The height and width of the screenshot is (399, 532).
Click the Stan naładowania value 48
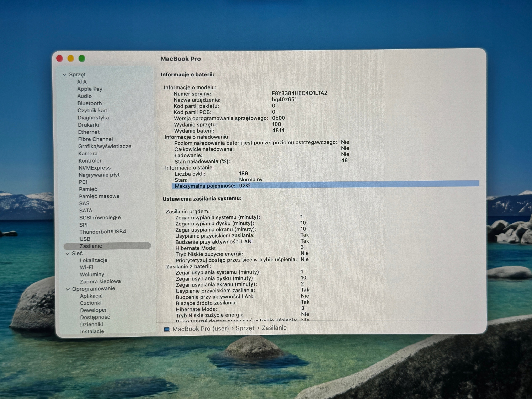click(x=344, y=160)
